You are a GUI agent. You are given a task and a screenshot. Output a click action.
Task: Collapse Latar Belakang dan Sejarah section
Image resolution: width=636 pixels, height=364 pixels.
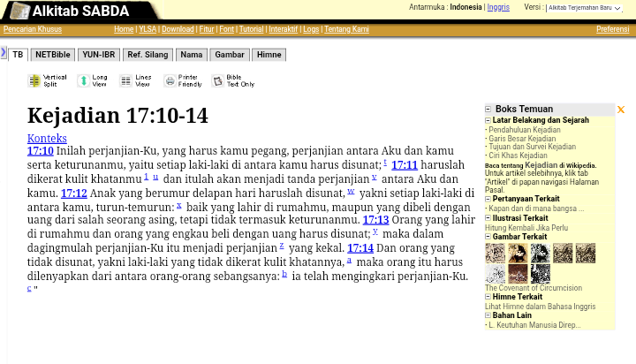[x=488, y=120]
